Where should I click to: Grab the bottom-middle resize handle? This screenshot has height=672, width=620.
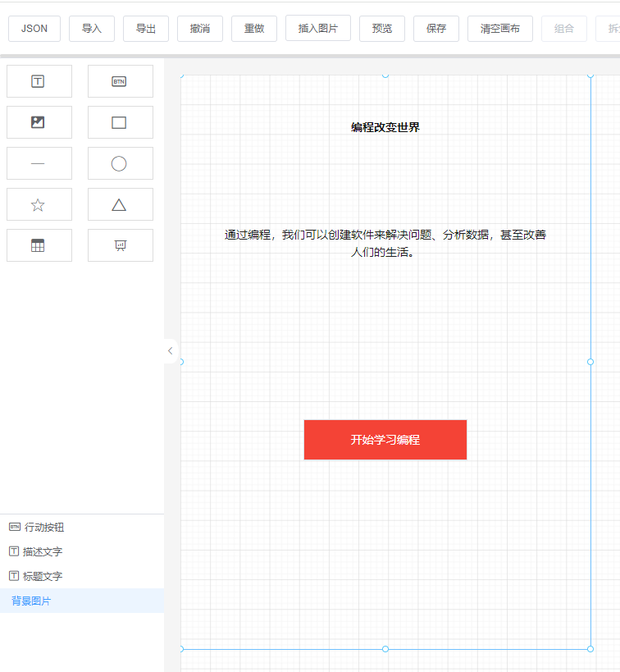coord(385,649)
